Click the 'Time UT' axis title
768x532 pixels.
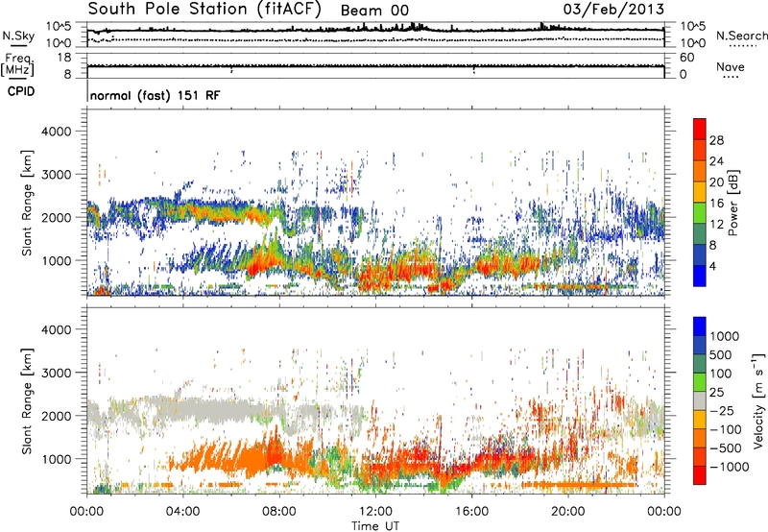375,526
